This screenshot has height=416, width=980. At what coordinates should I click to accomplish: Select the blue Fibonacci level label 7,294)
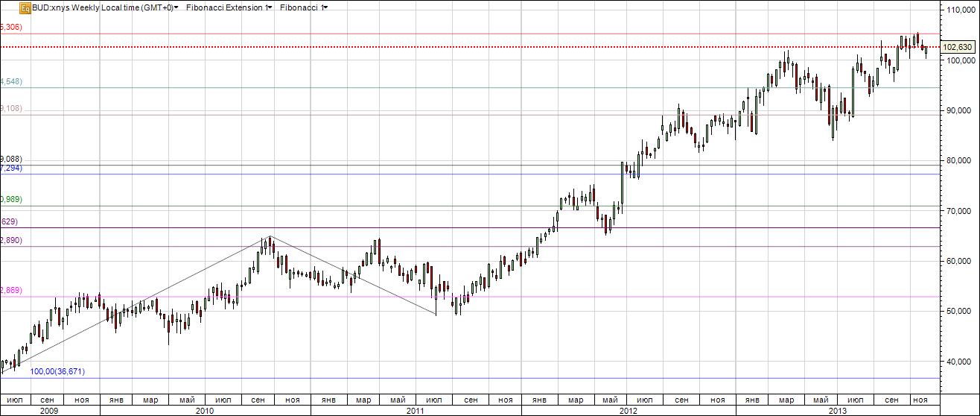click(11, 168)
